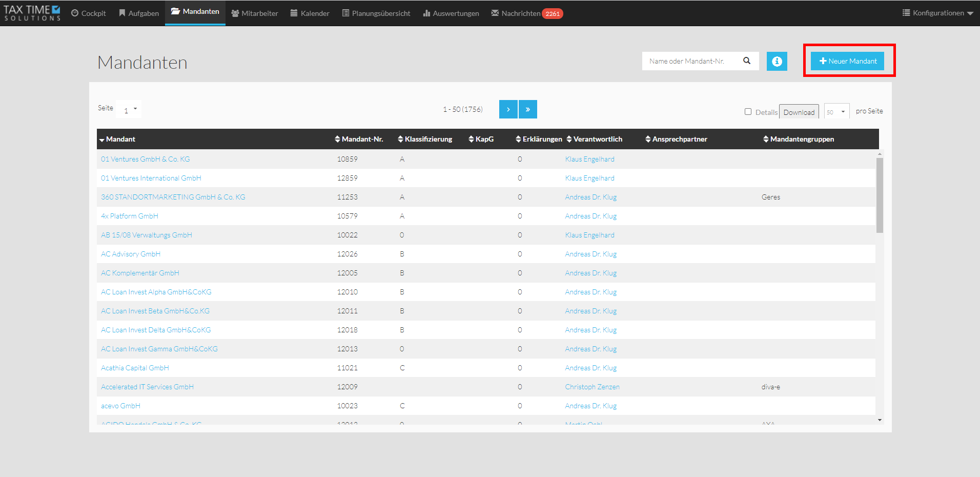Click the Download button
This screenshot has width=980, height=477.
pyautogui.click(x=799, y=112)
